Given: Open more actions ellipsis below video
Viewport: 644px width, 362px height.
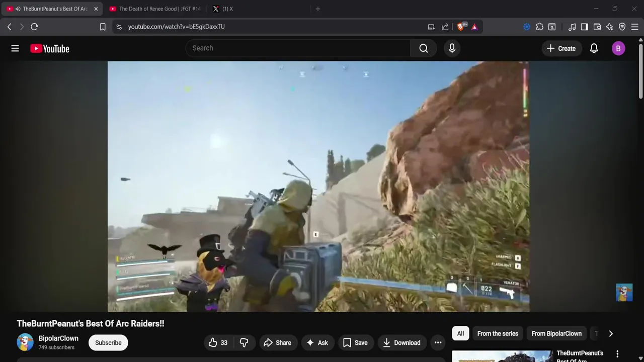Looking at the screenshot, I should click(438, 343).
